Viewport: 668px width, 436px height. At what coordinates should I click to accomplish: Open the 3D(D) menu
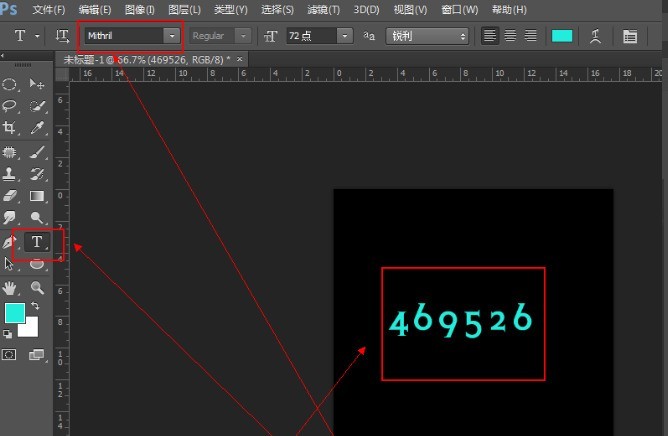[366, 9]
